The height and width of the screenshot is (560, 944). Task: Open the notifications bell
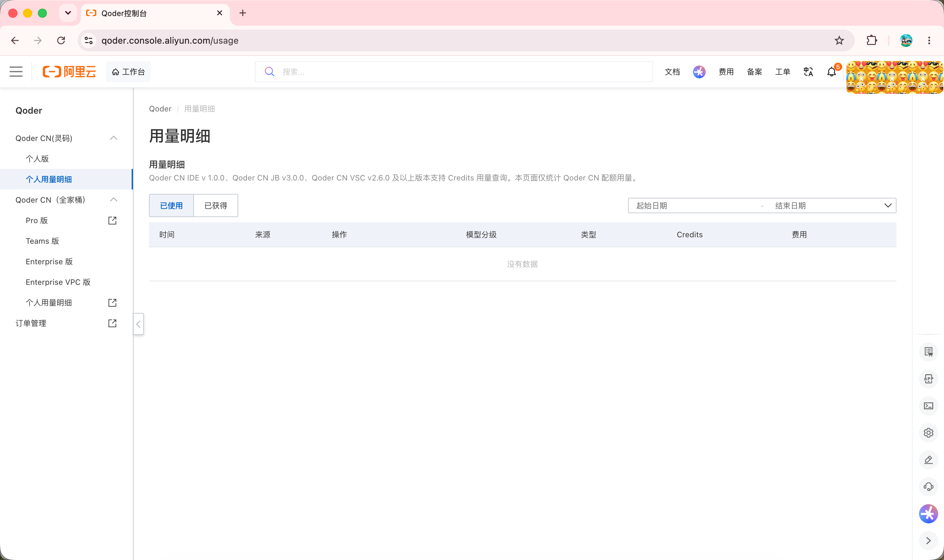pyautogui.click(x=832, y=72)
